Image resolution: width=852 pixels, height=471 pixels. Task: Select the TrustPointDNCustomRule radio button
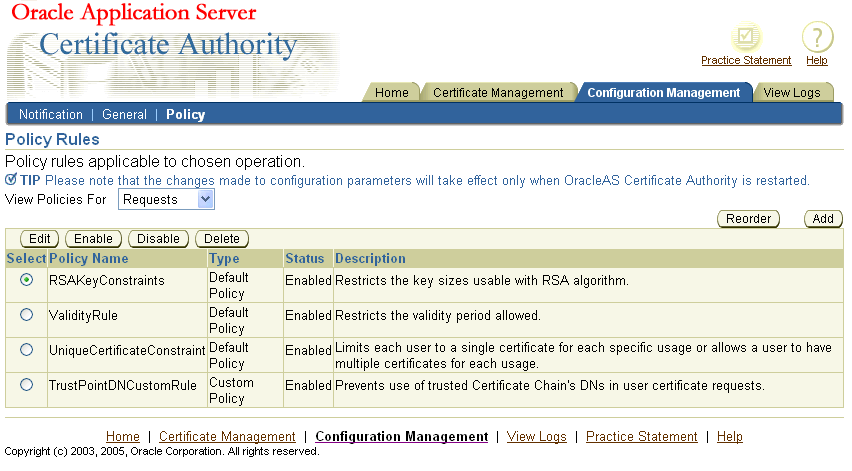[26, 385]
